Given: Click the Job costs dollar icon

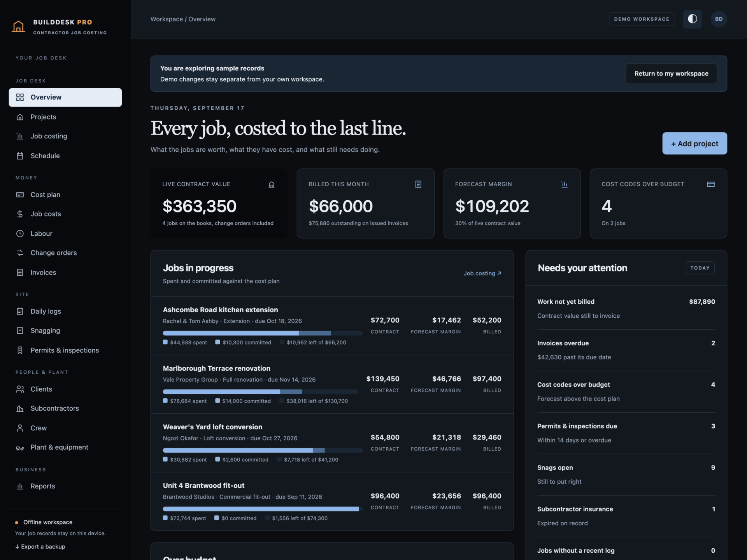Looking at the screenshot, I should pyautogui.click(x=20, y=214).
